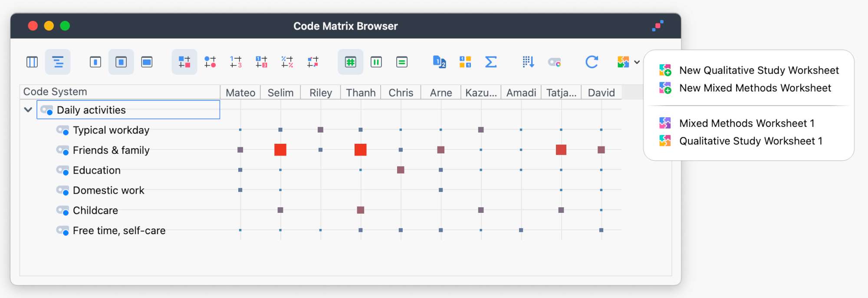
Task: Select the narrow column width icon
Action: 95,62
